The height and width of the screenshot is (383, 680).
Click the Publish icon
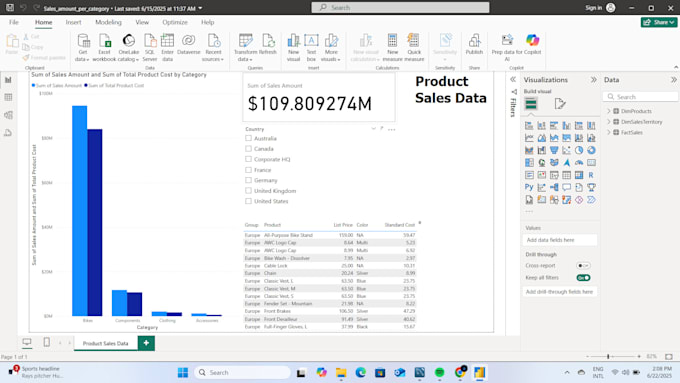click(x=474, y=44)
